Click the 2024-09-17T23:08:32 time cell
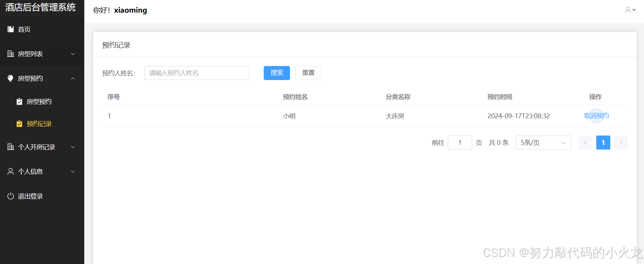Viewport: 644px width, 264px height. point(519,116)
